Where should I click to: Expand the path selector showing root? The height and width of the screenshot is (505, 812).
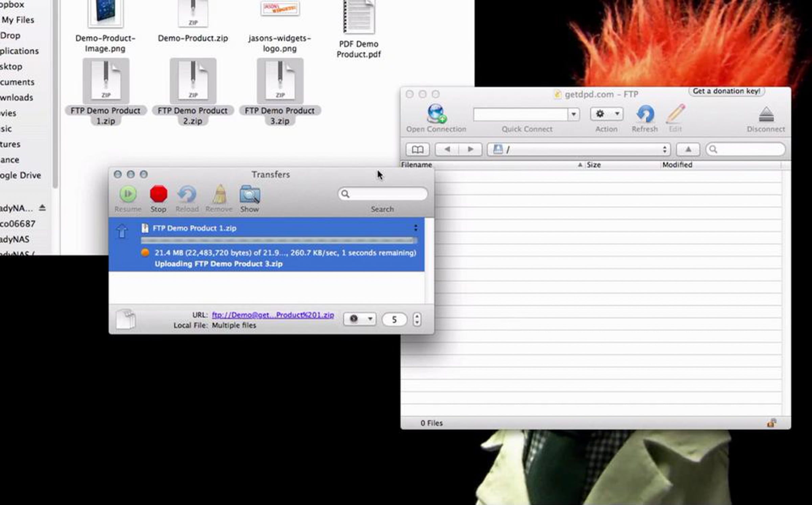[x=578, y=150]
